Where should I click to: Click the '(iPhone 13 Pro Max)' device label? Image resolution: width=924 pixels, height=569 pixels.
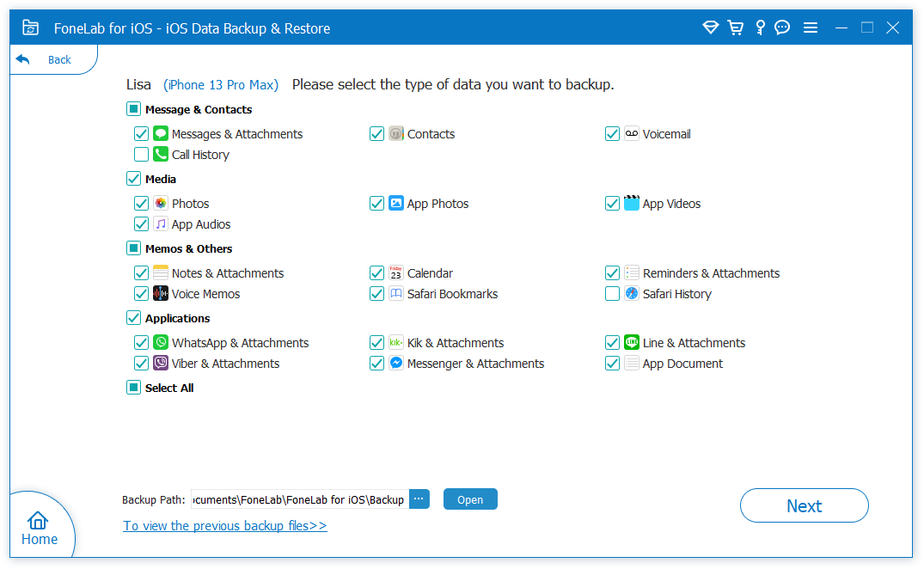click(x=221, y=85)
